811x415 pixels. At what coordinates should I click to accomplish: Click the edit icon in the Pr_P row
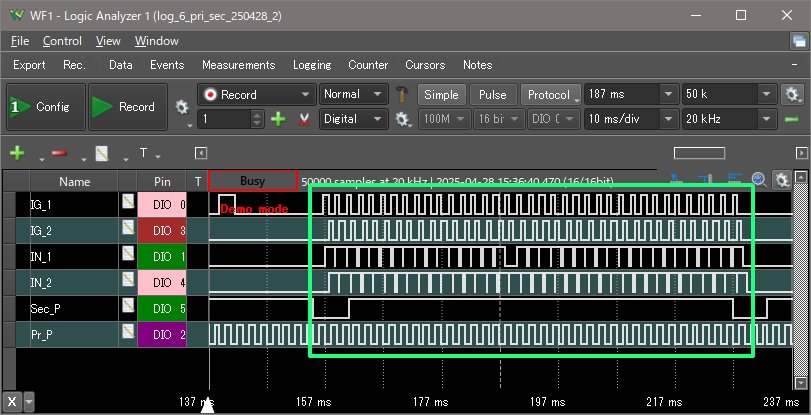click(x=128, y=331)
